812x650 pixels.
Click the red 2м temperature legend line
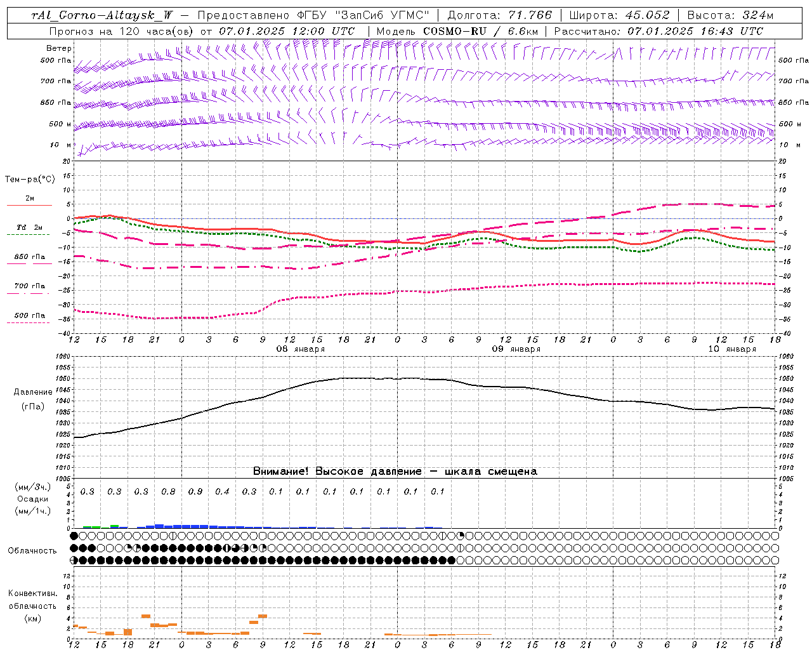[x=30, y=205]
